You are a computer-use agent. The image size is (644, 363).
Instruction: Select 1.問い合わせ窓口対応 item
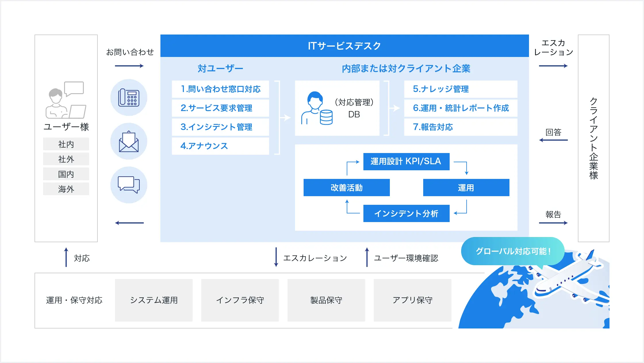(x=220, y=89)
